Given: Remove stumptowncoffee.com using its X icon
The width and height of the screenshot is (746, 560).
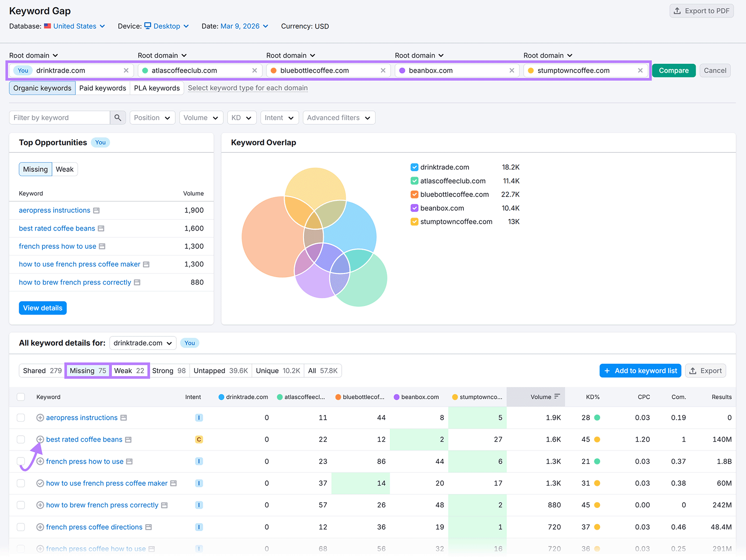Looking at the screenshot, I should point(640,70).
